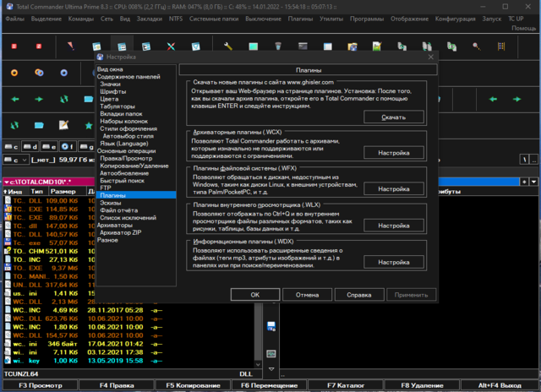Click the OK button in settings dialog
Screen dimensions: 541x392
255,295
